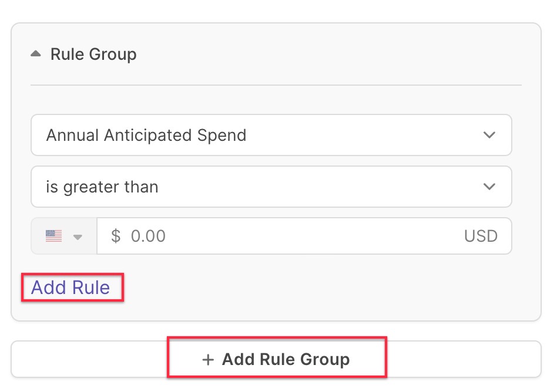
Task: Open the Annual Anticipated Spend dropdown
Action: pyautogui.click(x=271, y=135)
